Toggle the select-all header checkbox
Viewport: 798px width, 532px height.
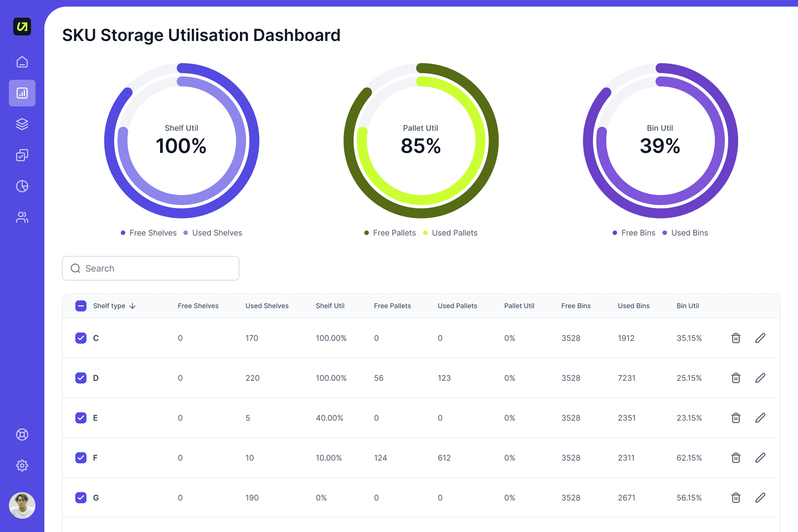tap(81, 306)
